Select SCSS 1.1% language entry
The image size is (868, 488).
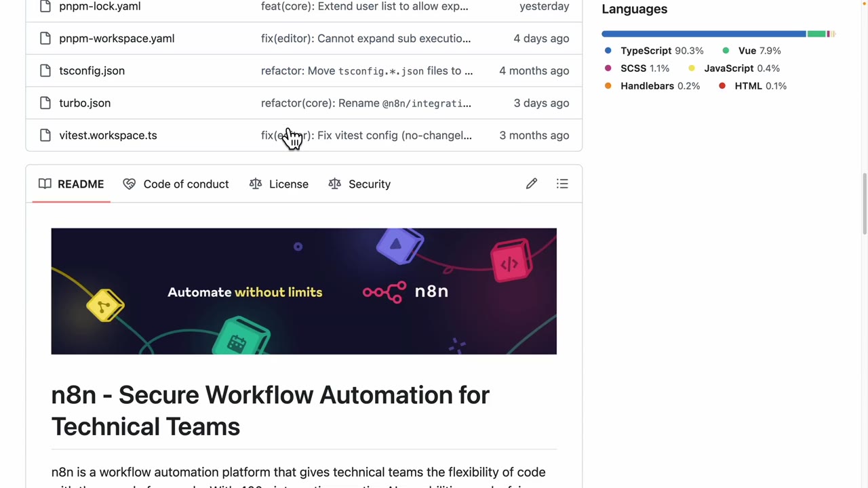click(636, 68)
